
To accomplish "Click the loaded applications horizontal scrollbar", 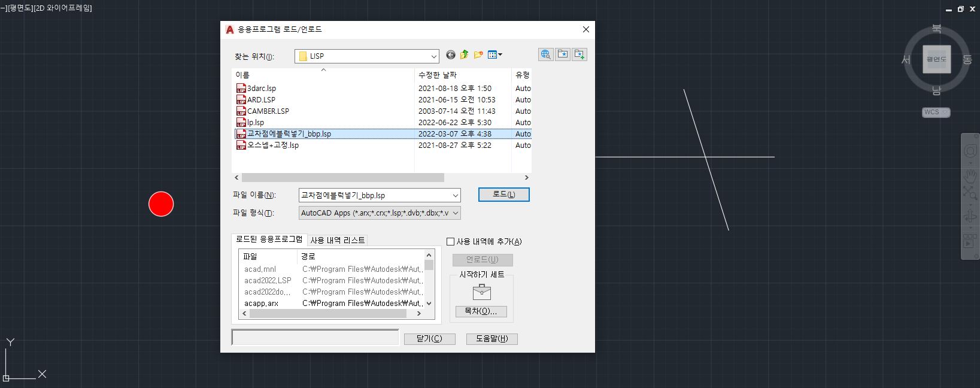I will point(328,314).
